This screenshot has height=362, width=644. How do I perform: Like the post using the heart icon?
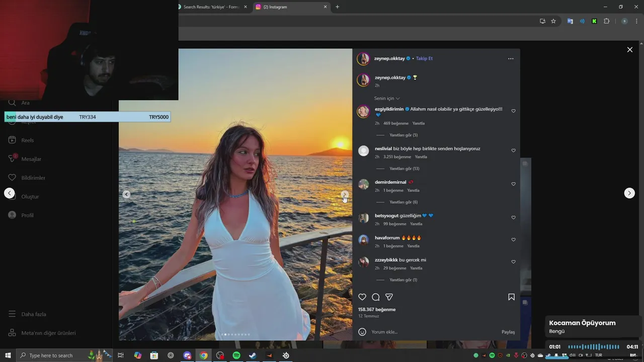point(362,297)
